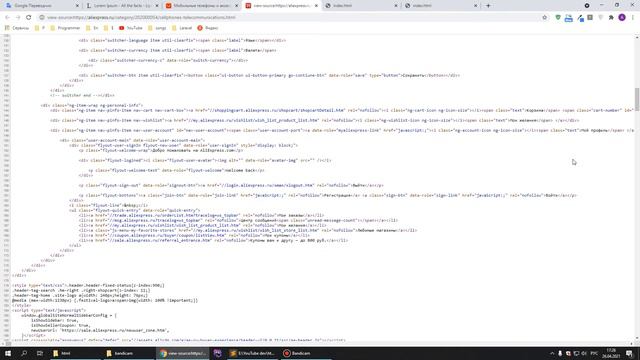
Task: Open the Bandicam recorder taskbar button
Action: coord(306,353)
